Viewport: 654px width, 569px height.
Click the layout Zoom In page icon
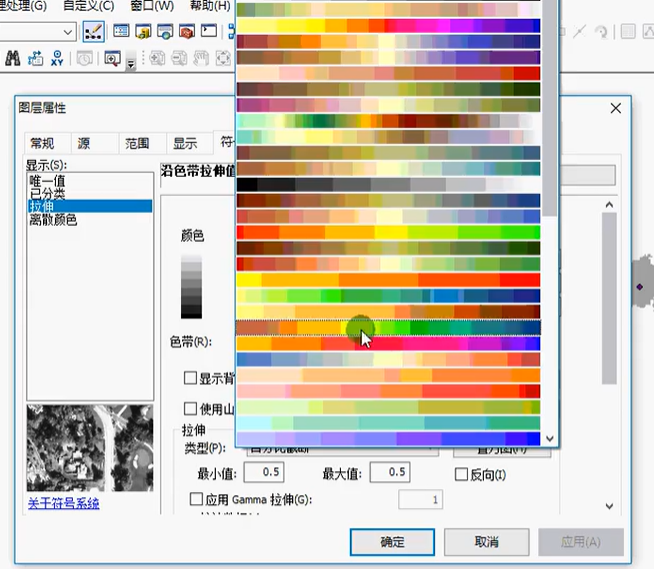[157, 58]
